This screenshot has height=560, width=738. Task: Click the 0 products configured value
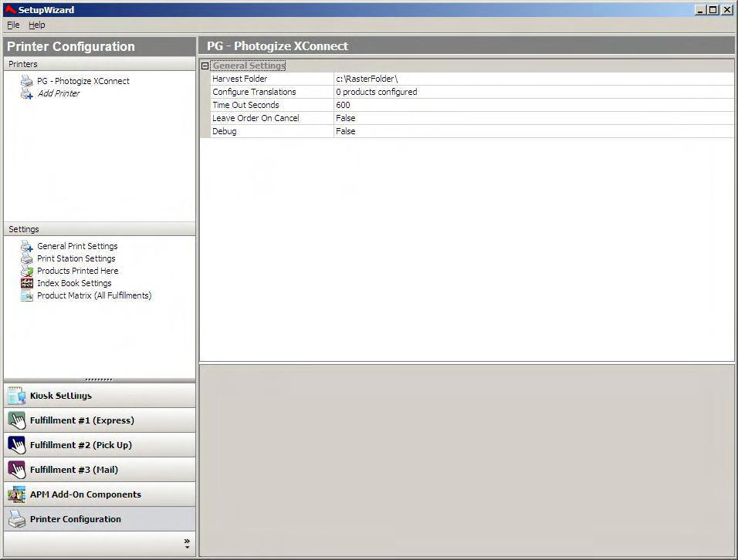[x=533, y=92]
